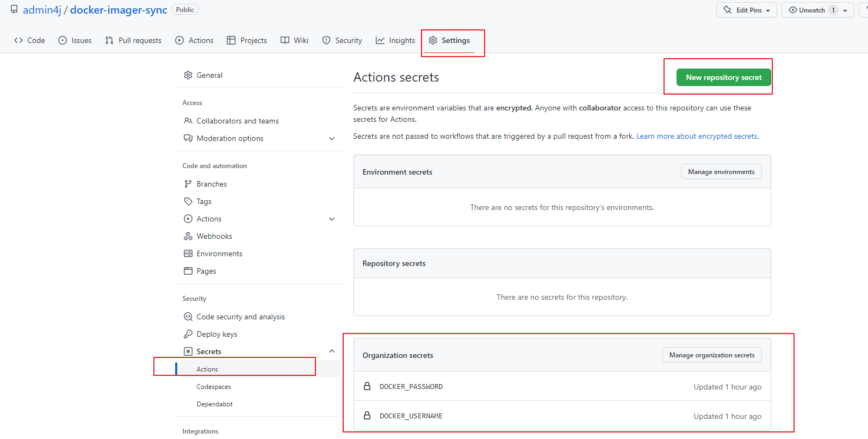Expand the sidebar Actions chevron

332,219
